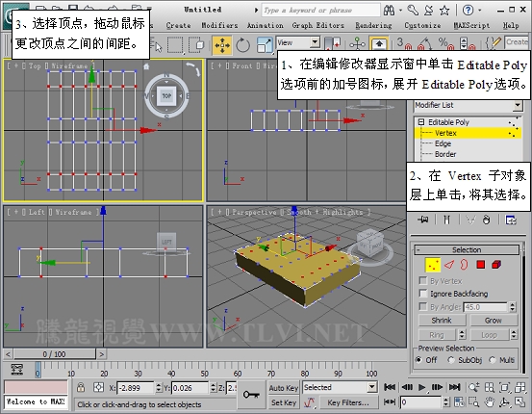Toggle the 3D Snaps icon
The height and width of the screenshot is (414, 532).
tap(404, 44)
